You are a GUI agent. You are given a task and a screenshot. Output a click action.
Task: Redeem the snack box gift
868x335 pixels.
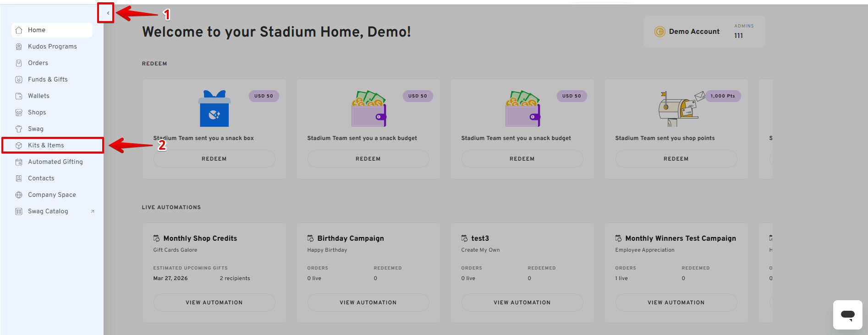[214, 159]
